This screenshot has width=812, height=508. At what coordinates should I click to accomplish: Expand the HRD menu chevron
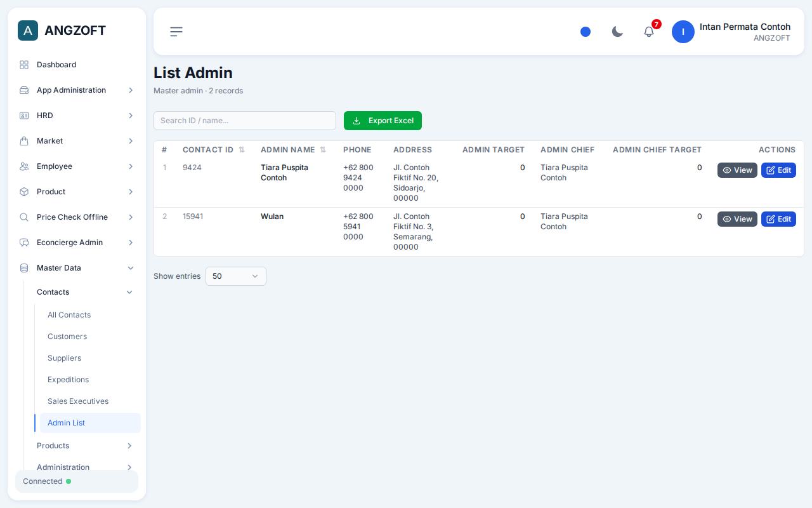click(131, 116)
